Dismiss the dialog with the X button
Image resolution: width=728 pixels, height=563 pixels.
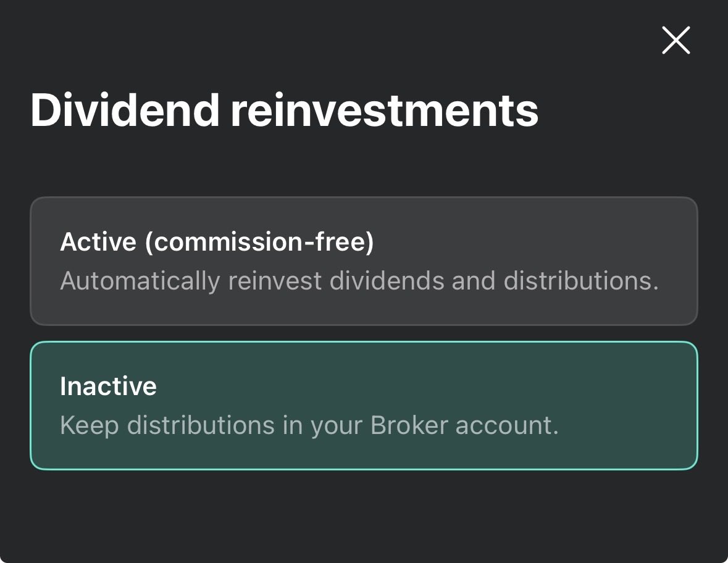(676, 41)
